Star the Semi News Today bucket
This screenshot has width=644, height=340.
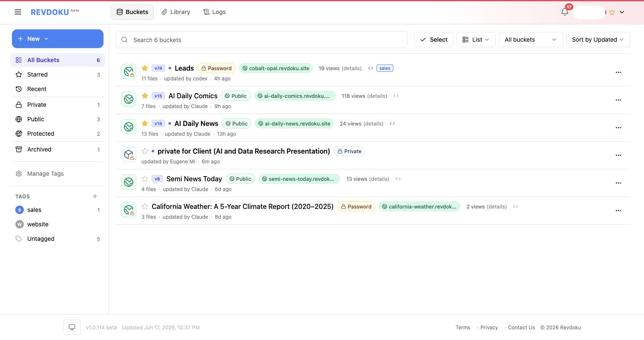[x=145, y=179]
